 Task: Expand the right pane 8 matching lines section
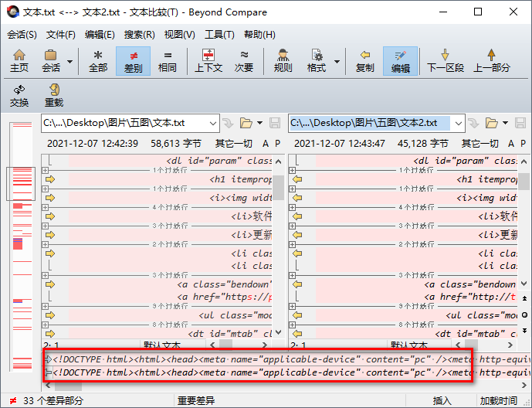coord(292,325)
